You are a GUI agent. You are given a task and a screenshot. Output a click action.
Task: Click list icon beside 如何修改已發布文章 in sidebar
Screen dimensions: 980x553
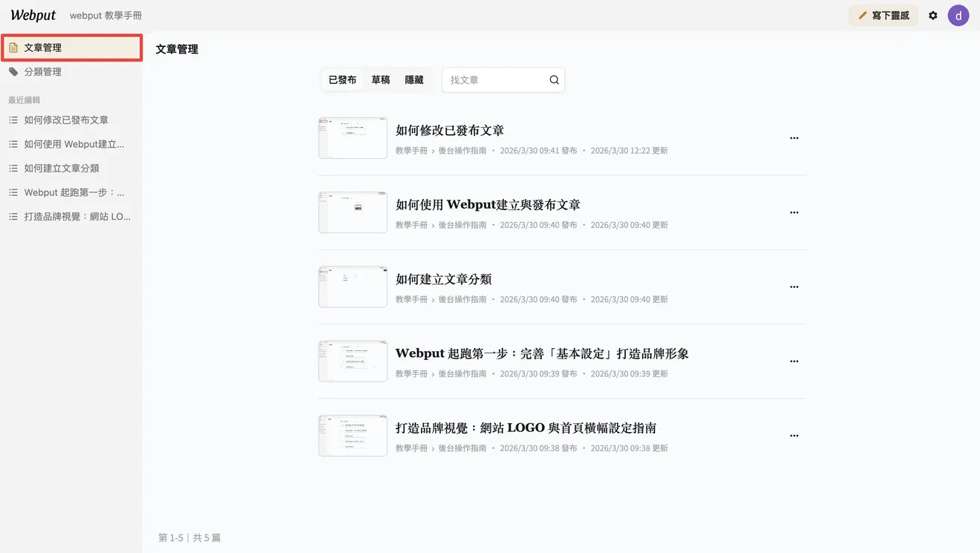(13, 120)
